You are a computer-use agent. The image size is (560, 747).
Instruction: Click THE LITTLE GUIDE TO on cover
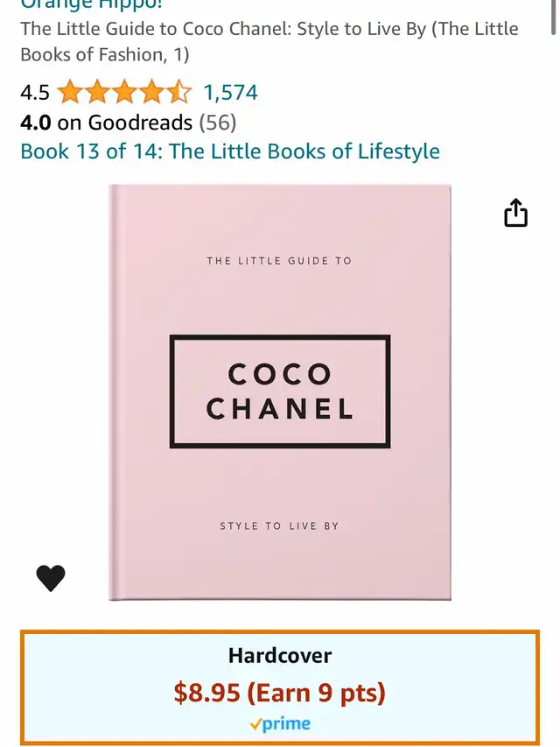(x=279, y=261)
